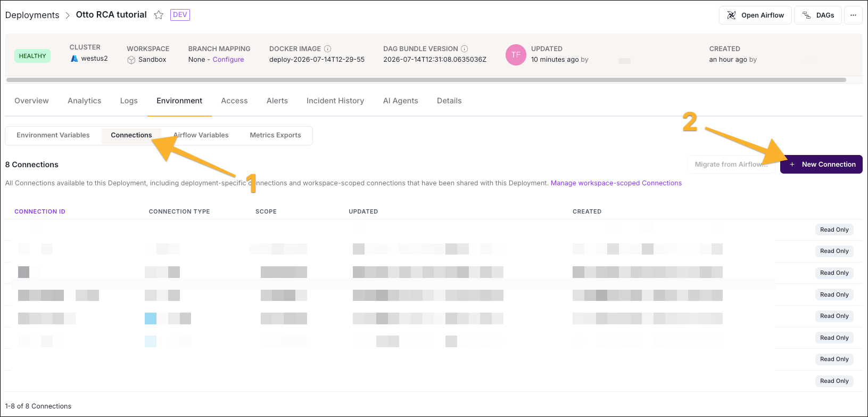This screenshot has width=868, height=417.
Task: Select the Metrics Exports sub-tab
Action: tap(275, 135)
